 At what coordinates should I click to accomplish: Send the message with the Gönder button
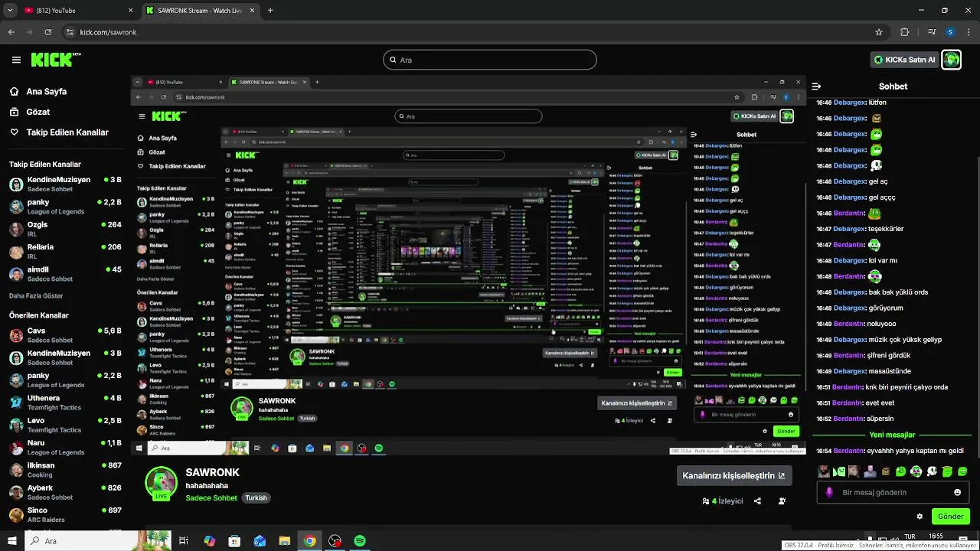(950, 517)
